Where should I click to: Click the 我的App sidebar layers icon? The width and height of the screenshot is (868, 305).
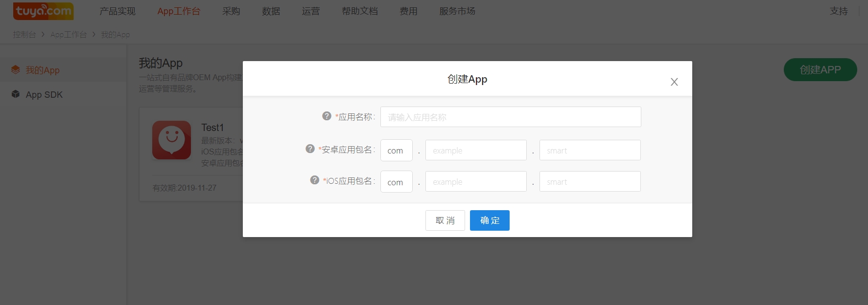pyautogui.click(x=16, y=70)
